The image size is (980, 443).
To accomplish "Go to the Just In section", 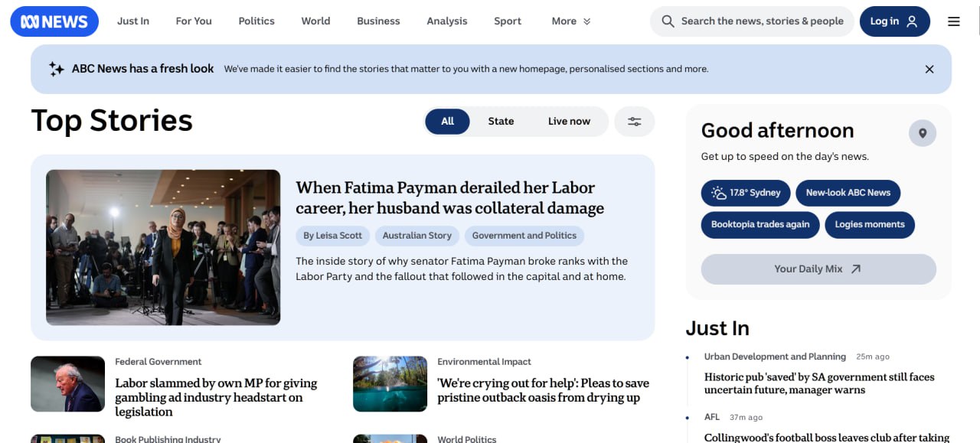I will [133, 21].
